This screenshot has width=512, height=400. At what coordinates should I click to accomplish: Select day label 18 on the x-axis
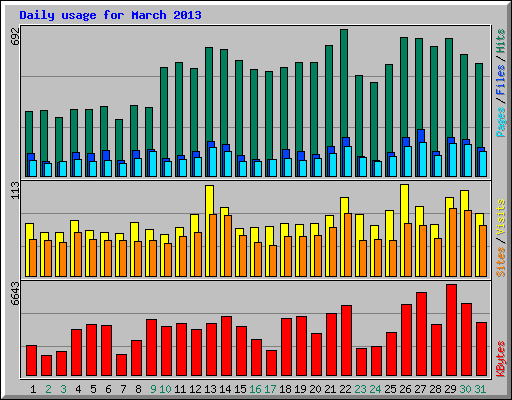click(285, 389)
